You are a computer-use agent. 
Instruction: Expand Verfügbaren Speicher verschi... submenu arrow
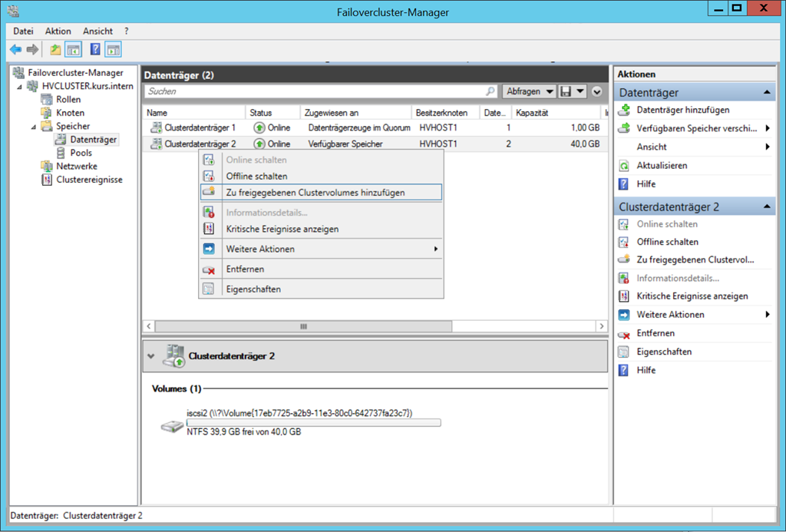[767, 128]
